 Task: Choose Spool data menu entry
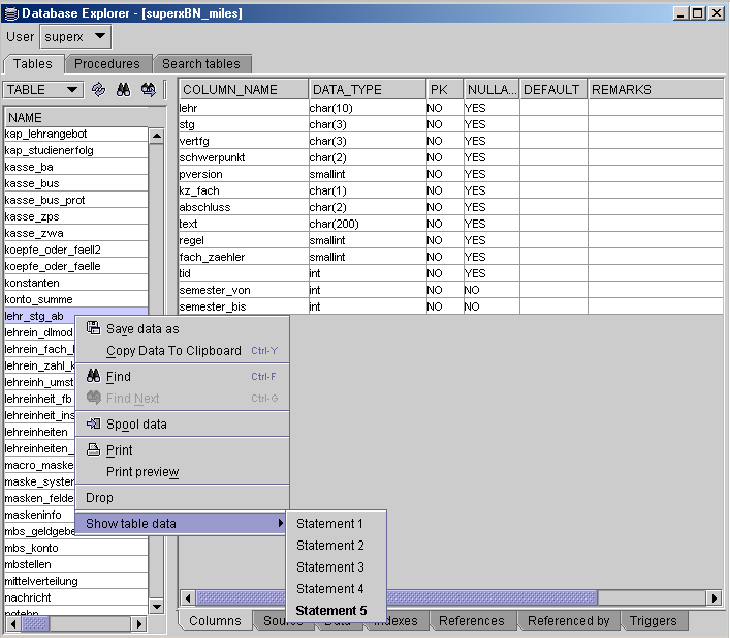click(x=182, y=424)
